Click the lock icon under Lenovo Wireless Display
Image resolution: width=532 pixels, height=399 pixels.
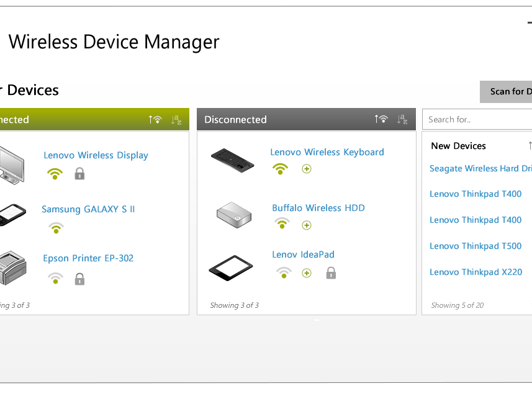tap(79, 174)
